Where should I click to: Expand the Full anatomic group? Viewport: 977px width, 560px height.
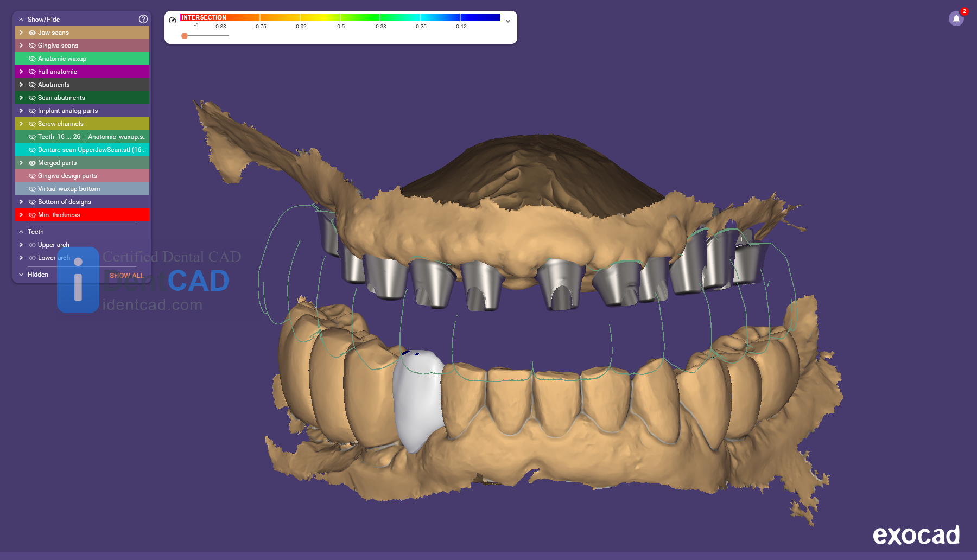(x=21, y=72)
